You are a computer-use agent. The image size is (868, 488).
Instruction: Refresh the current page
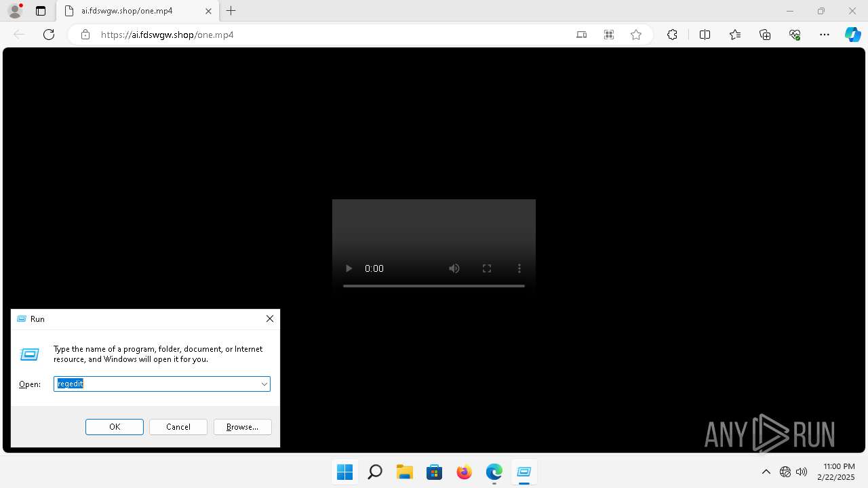point(49,35)
